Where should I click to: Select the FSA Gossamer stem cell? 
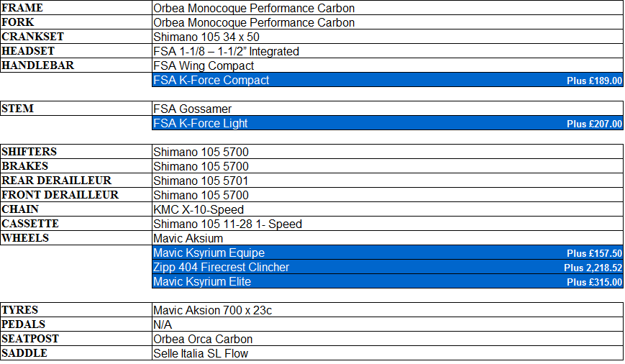pyautogui.click(x=193, y=109)
